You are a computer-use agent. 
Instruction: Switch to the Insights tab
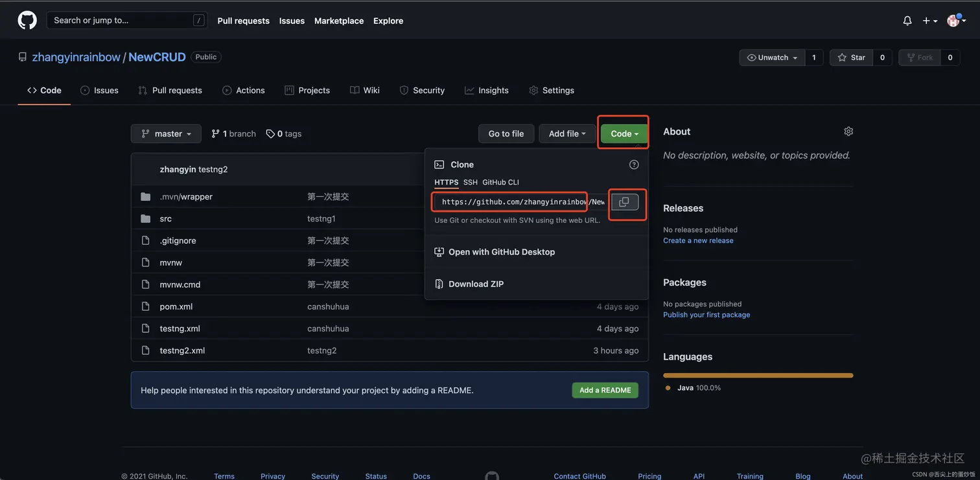click(487, 90)
